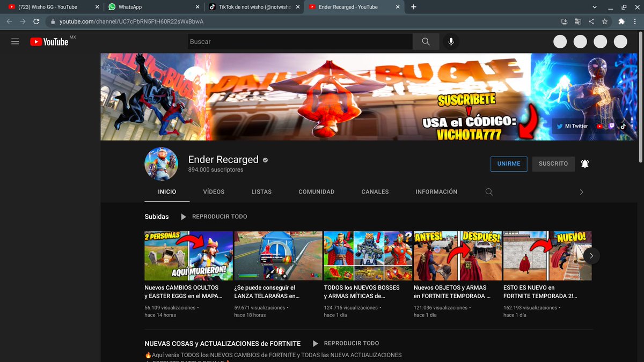Image resolution: width=644 pixels, height=362 pixels.
Task: Click the install app icon in the address bar
Action: point(564,21)
